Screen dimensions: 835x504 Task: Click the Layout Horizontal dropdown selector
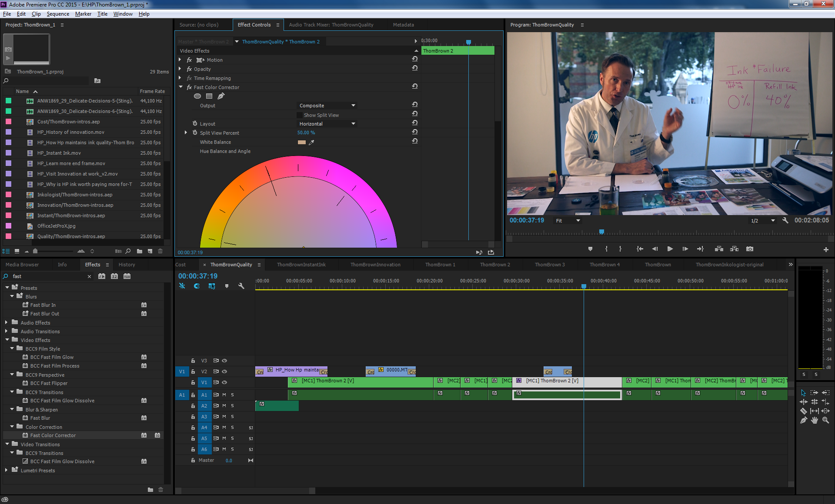click(x=327, y=123)
